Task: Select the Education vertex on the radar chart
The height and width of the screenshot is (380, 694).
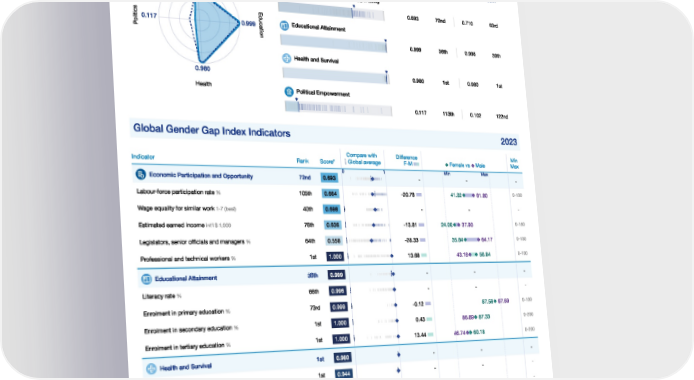Action: (239, 23)
